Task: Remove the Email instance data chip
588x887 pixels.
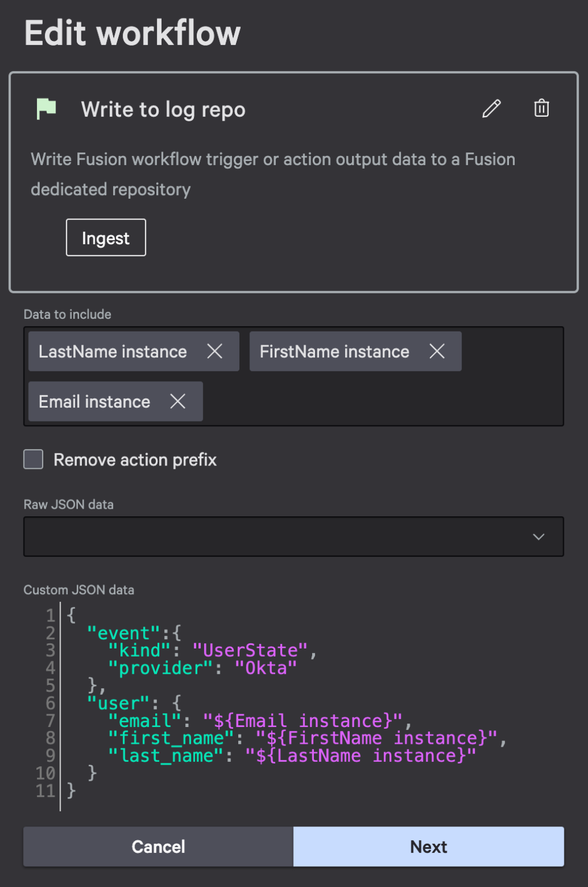Action: 178,401
